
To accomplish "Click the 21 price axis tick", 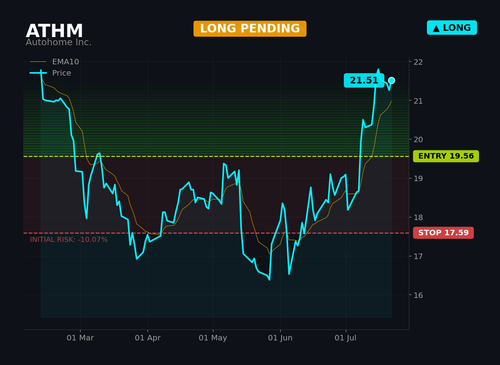I will (418, 101).
